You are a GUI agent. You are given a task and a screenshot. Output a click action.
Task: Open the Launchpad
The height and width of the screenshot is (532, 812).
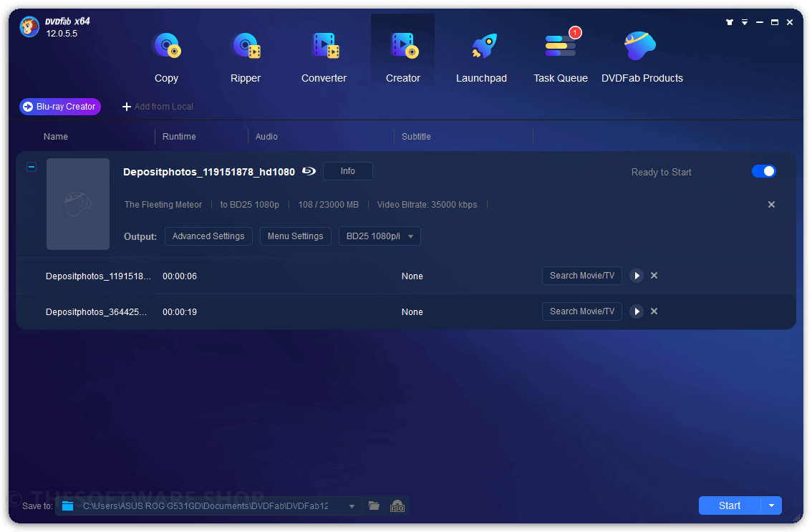coord(482,57)
